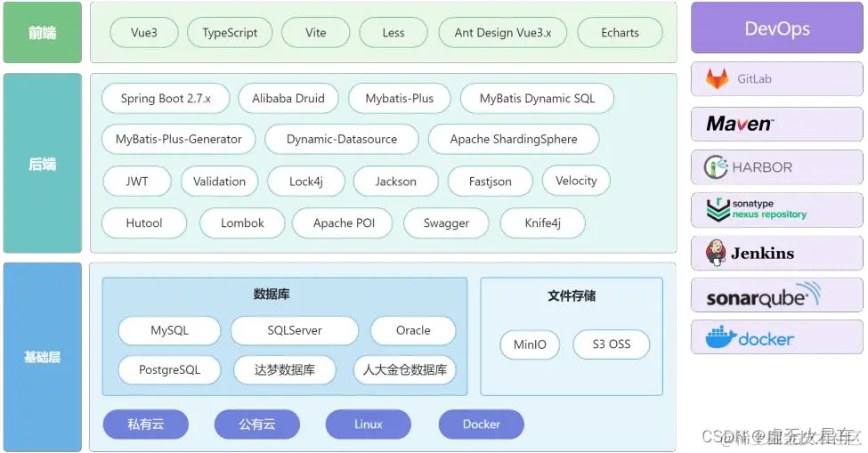This screenshot has width=868, height=453.
Task: Select the 后端 layer label
Action: pos(43,163)
